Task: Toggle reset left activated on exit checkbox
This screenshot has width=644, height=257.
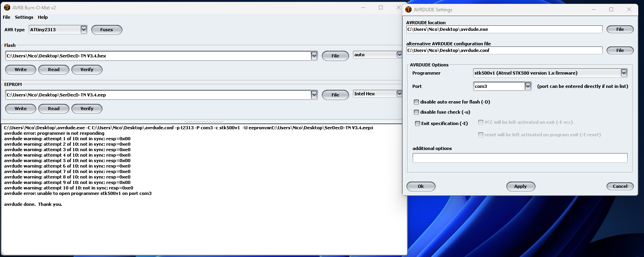Action: (481, 135)
